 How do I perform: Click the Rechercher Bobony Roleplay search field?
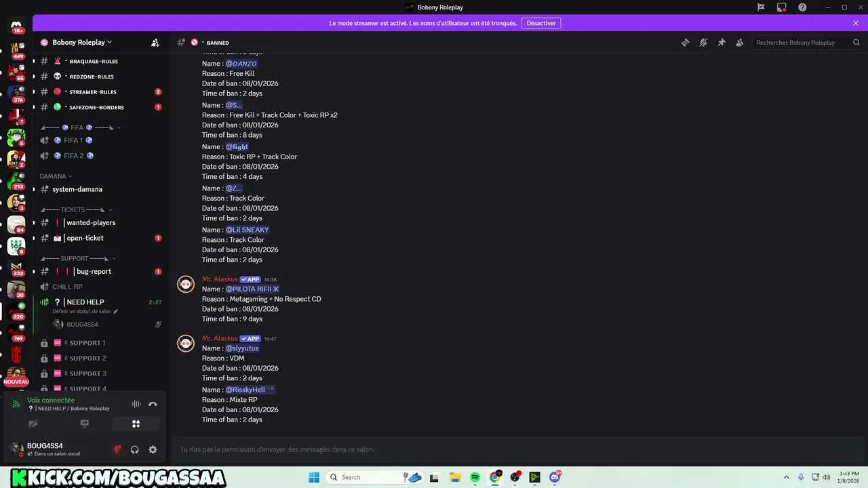(808, 42)
